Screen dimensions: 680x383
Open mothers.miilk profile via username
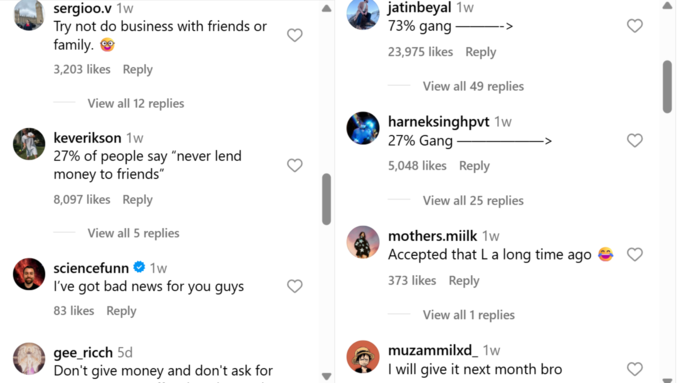pos(432,236)
